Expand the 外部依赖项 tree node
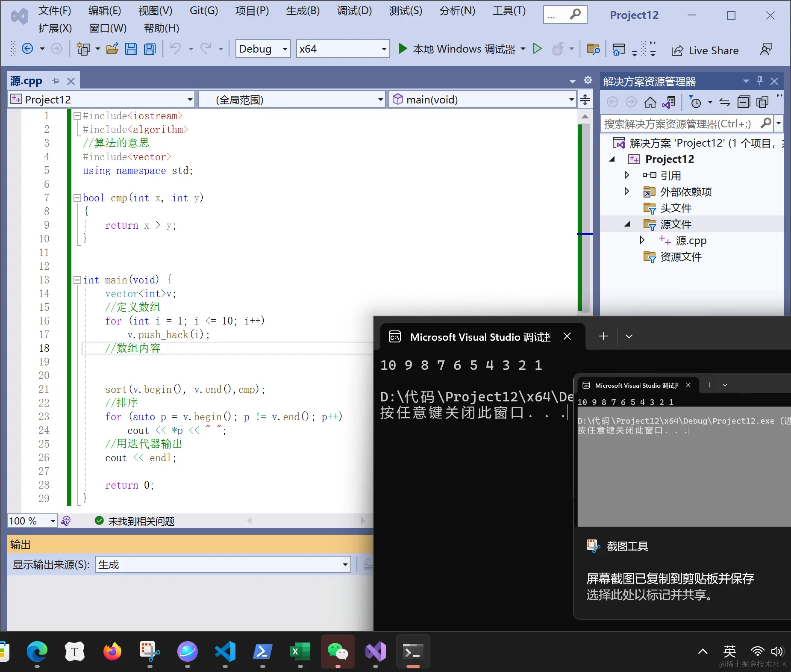This screenshot has height=672, width=791. pyautogui.click(x=626, y=191)
